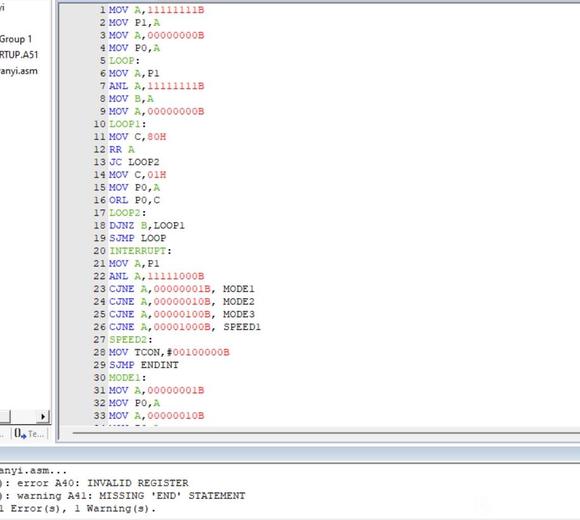580x520 pixels.
Task: Click line 33 'MOV A,00000010B'
Action: coord(156,416)
